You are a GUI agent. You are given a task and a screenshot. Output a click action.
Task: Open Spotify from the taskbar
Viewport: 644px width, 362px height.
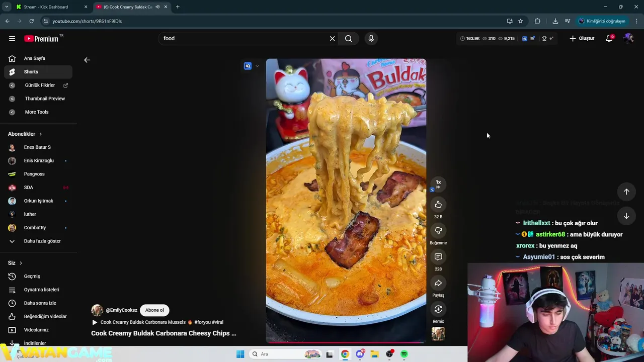pyautogui.click(x=404, y=354)
